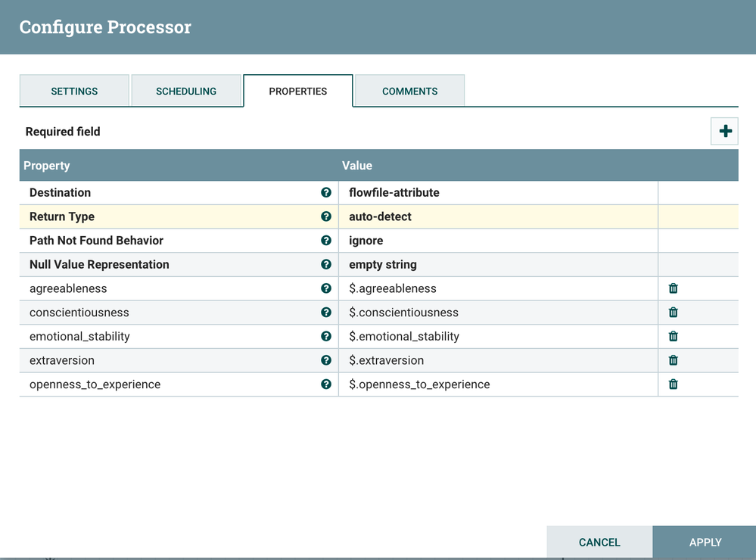Open help icon for Destination property
The height and width of the screenshot is (560, 756).
coord(326,193)
